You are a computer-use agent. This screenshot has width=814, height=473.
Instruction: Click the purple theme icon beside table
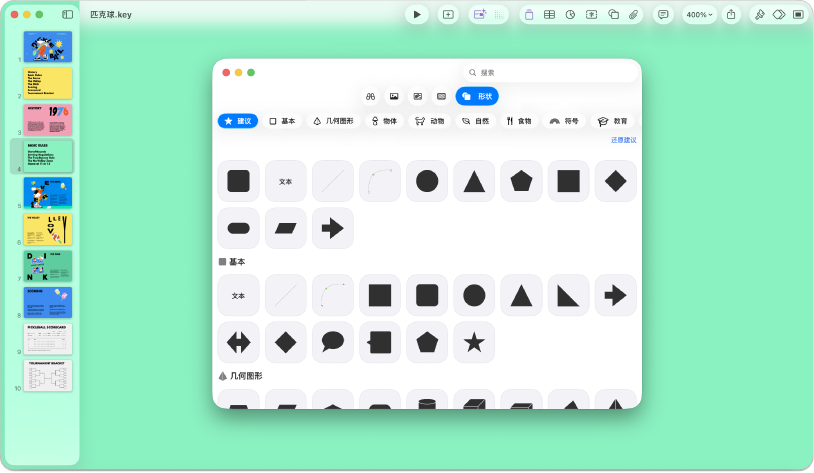point(529,15)
